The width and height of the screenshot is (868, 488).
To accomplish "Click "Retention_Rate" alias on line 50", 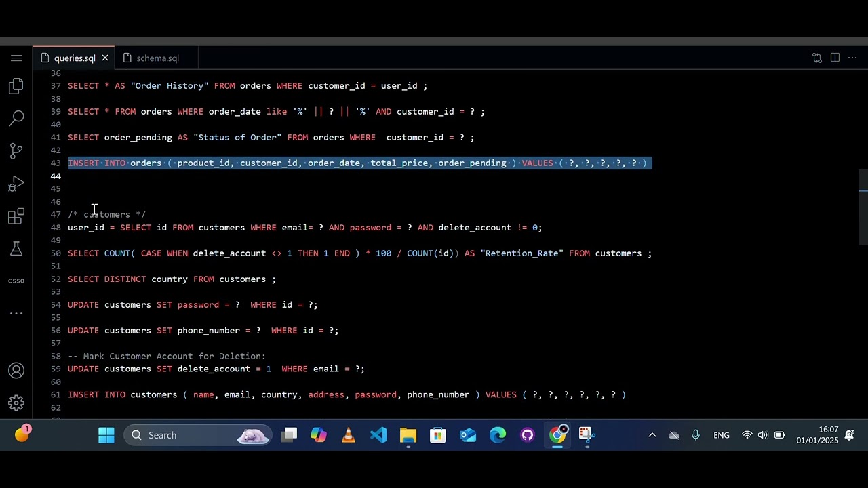I will pyautogui.click(x=522, y=253).
